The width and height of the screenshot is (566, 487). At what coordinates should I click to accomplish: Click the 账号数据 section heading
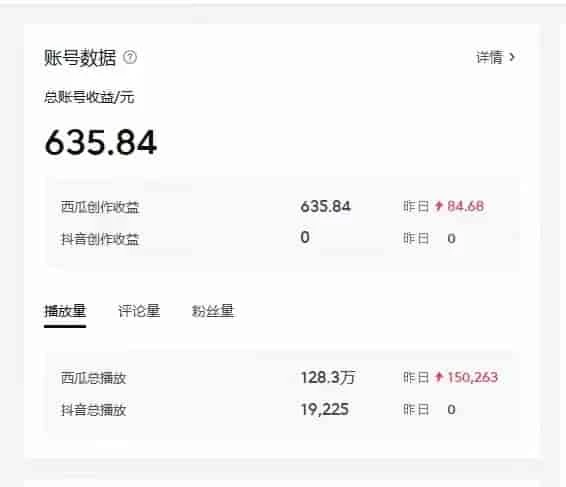pyautogui.click(x=80, y=58)
